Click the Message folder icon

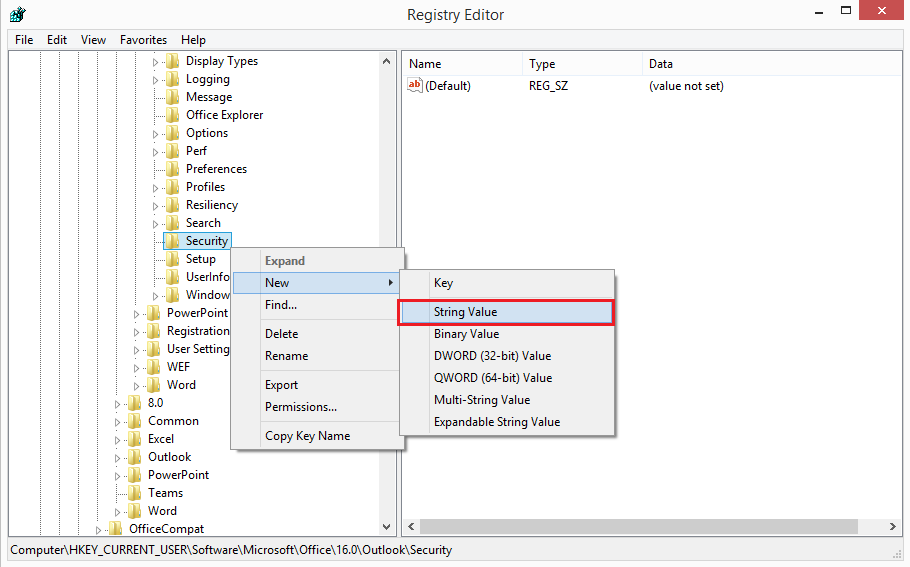[172, 97]
